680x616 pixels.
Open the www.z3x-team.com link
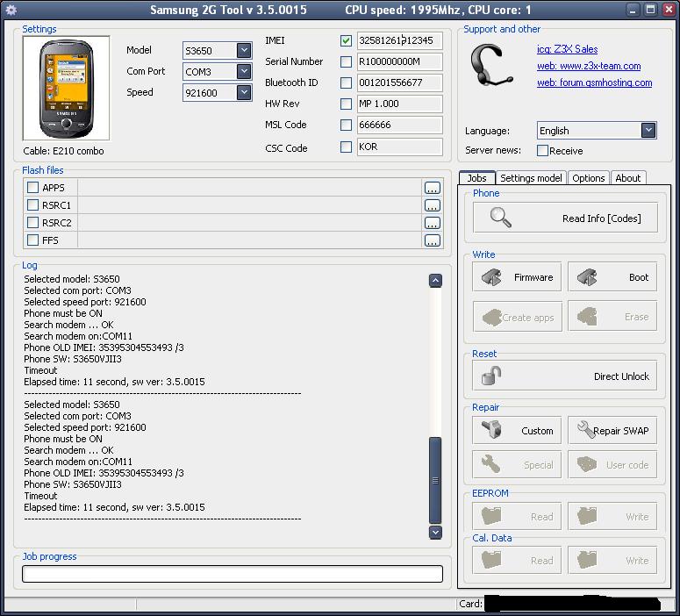click(589, 66)
